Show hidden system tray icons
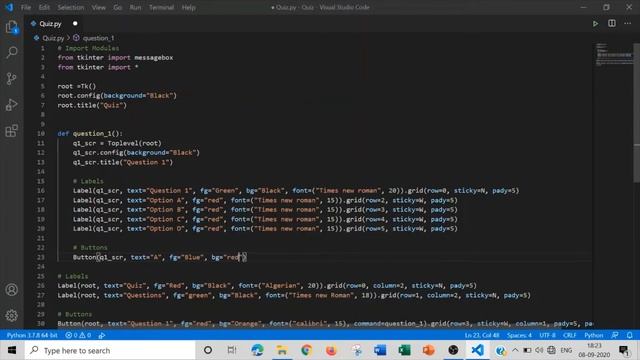This screenshot has width=640, height=360. 515,350
